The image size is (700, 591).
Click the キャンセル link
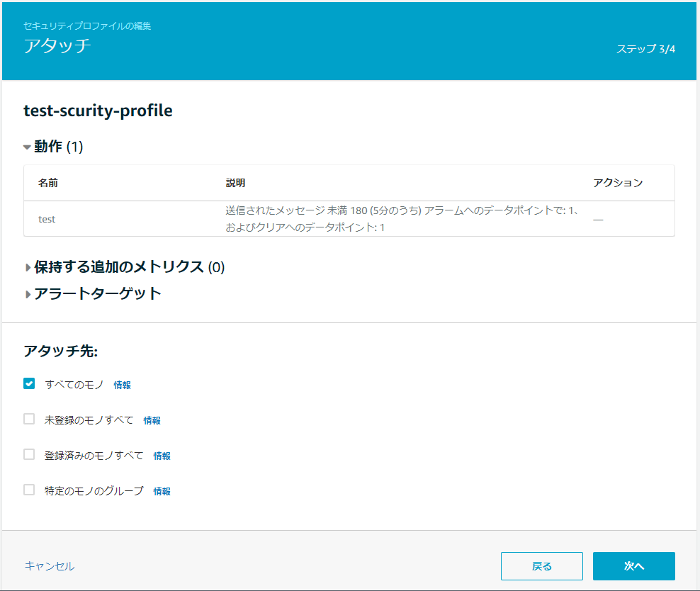[x=49, y=566]
